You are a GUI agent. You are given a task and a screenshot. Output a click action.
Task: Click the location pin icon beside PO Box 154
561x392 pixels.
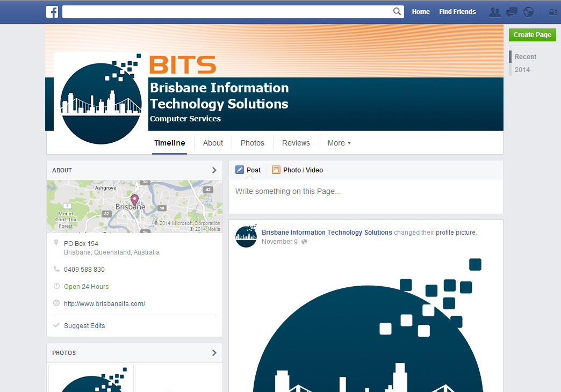(56, 243)
